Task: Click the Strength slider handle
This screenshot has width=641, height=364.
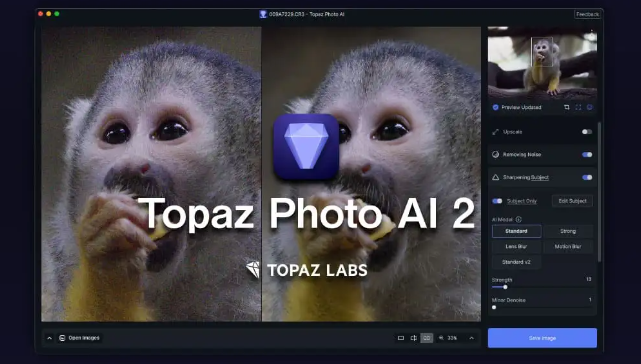Action: point(505,287)
